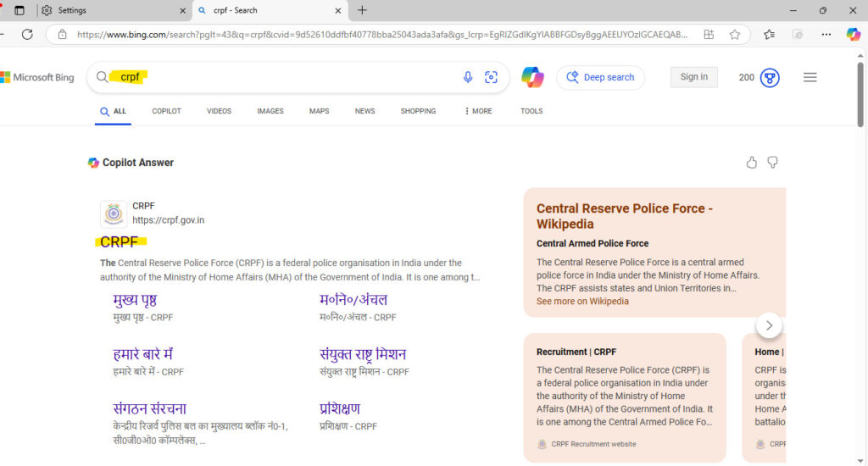Click the thumbs up feedback icon
Screen dimensions: 868x466
[x=752, y=163]
